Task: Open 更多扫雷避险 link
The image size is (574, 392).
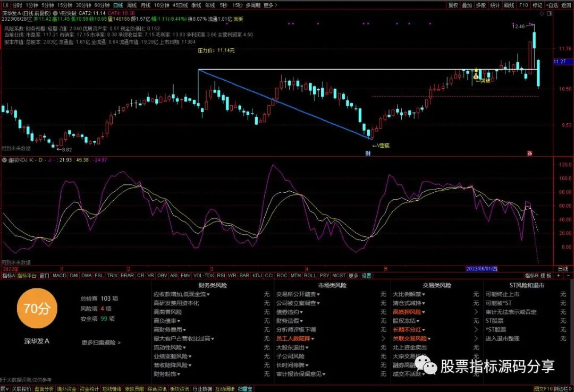Action: tap(100, 343)
